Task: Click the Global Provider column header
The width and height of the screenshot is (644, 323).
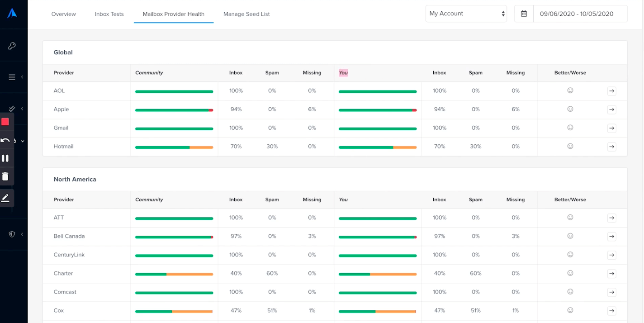Action: (64, 73)
